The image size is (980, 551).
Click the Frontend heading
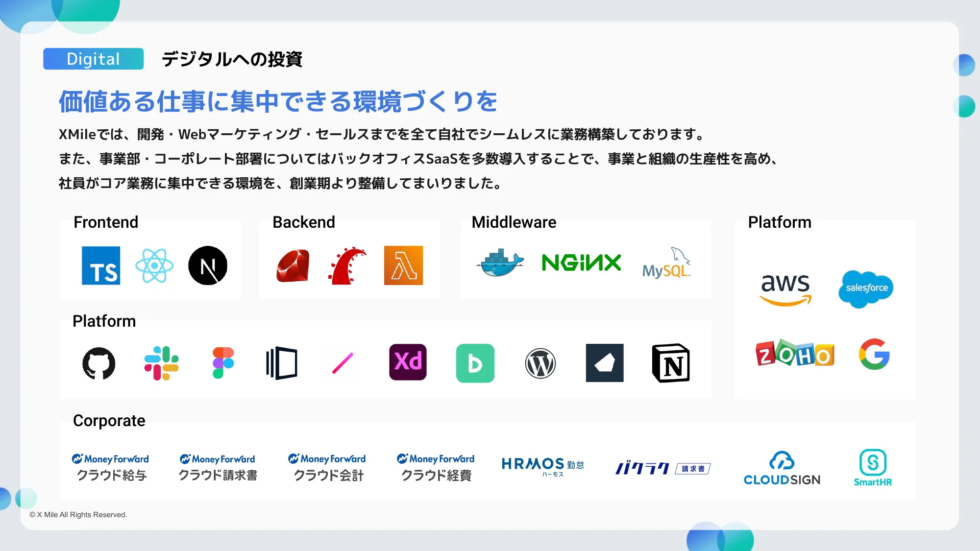[x=106, y=222]
